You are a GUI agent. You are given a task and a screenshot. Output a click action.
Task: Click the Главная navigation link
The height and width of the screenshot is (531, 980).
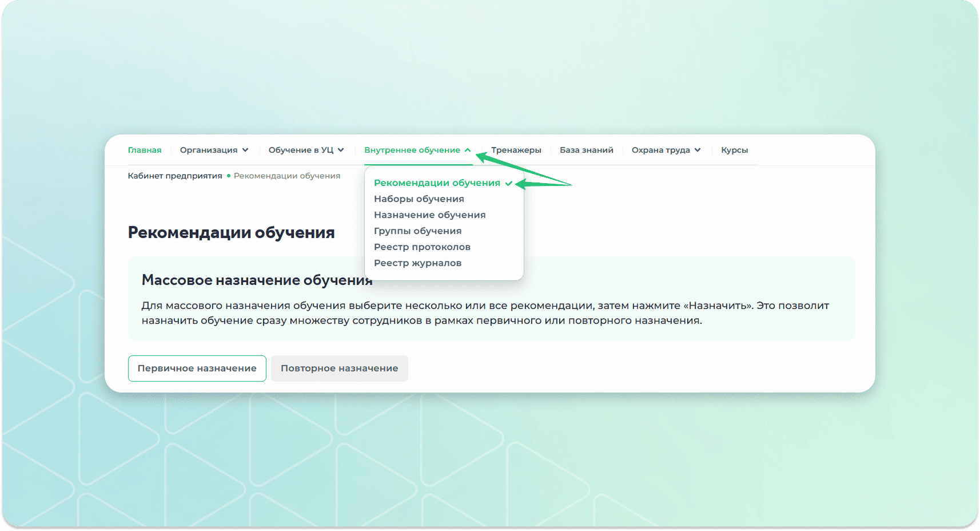[144, 150]
